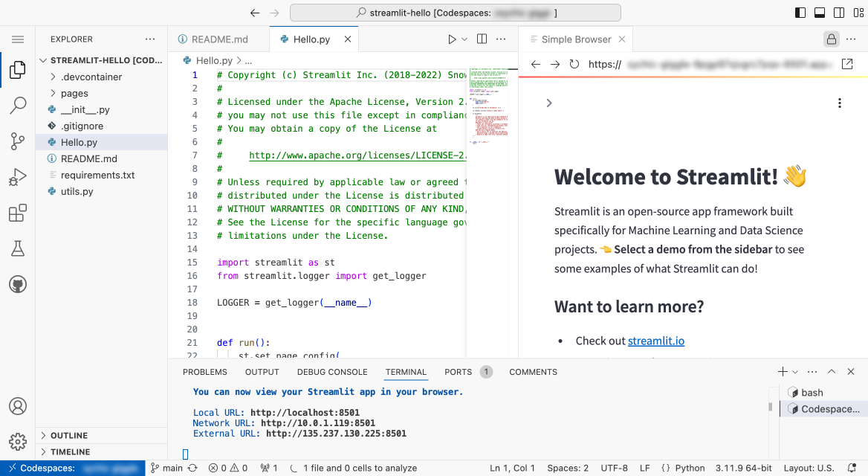Toggle the editor group lock icon
This screenshot has height=476, width=868.
[830, 38]
